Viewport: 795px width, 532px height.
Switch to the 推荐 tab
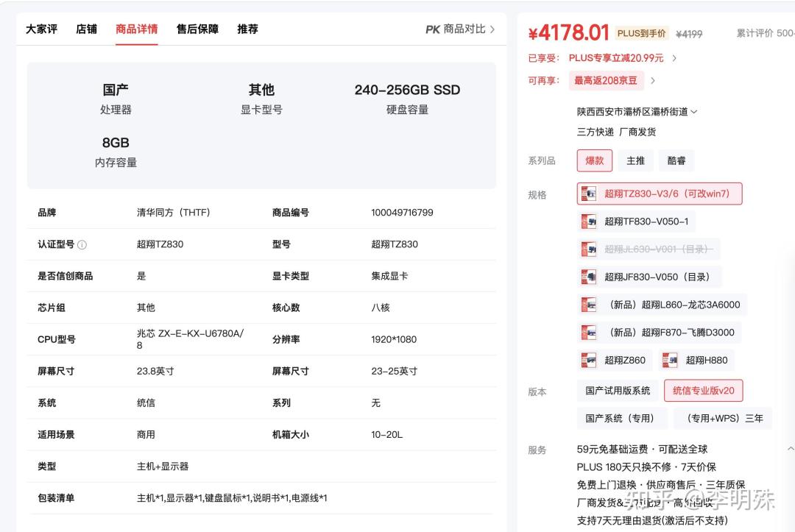(247, 29)
